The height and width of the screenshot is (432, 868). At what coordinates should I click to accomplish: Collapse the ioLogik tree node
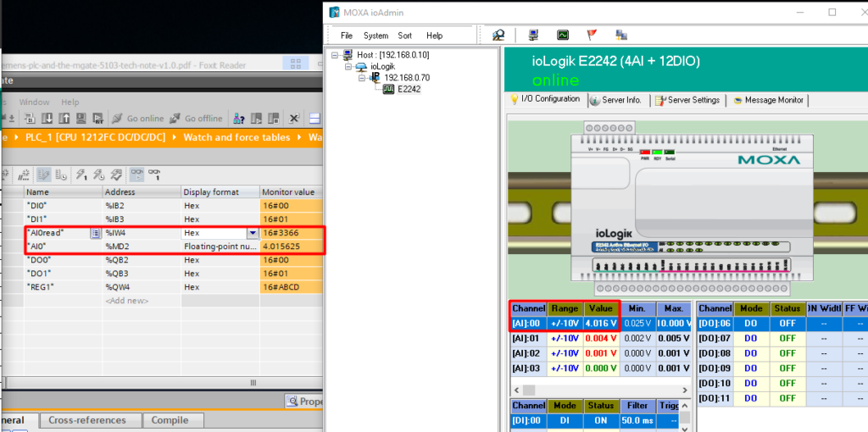349,66
